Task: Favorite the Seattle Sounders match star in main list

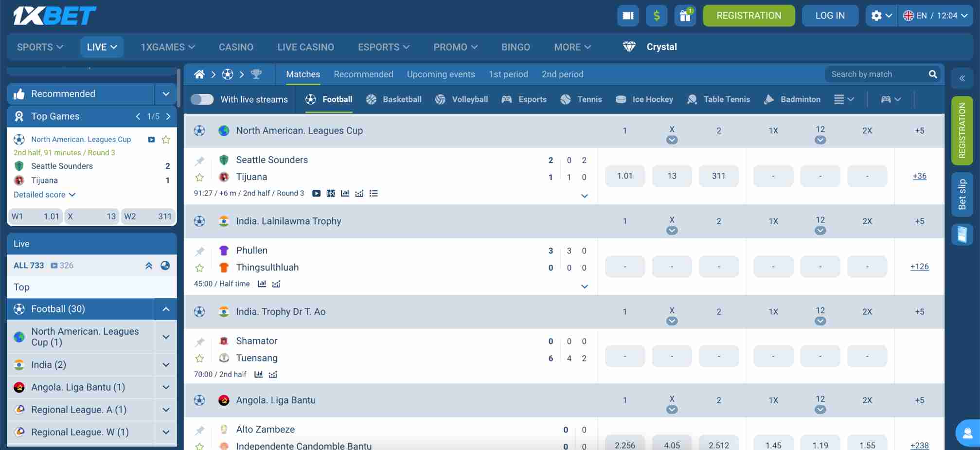Action: [199, 178]
